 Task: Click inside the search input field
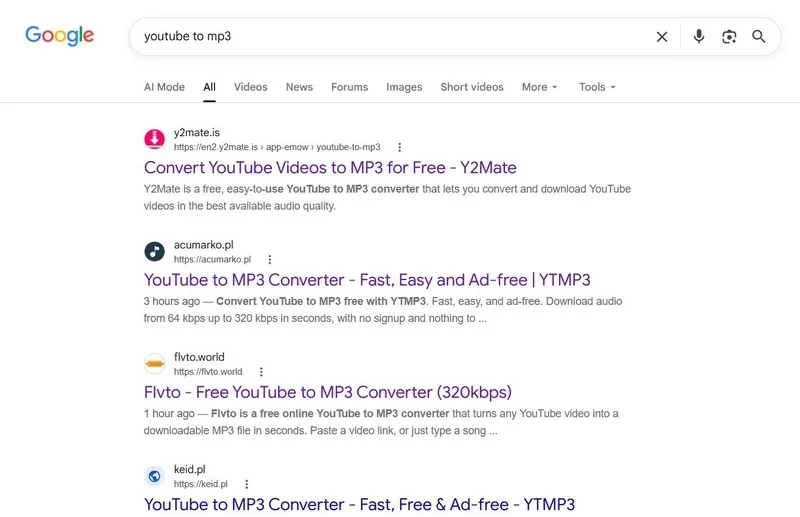pyautogui.click(x=393, y=36)
